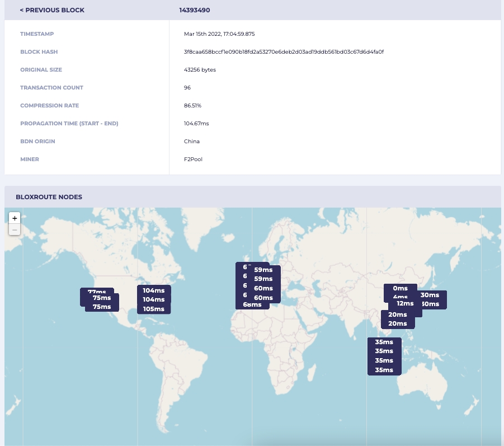Click the 30ms node marker near Japan
This screenshot has height=446, width=504.
[430, 295]
